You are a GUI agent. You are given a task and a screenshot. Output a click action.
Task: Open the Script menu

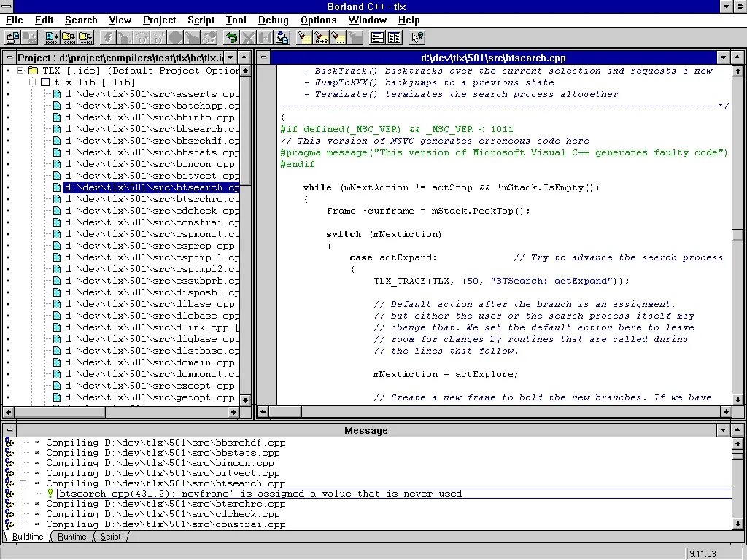201,20
